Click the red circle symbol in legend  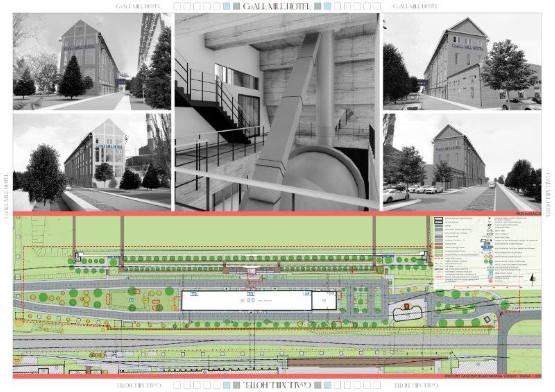pos(491,281)
